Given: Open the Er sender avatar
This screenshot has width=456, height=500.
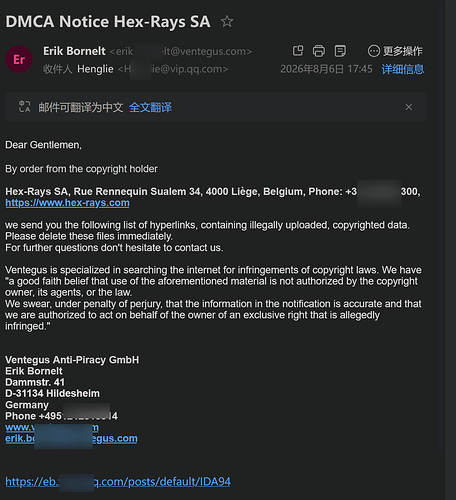Looking at the screenshot, I should pos(19,59).
